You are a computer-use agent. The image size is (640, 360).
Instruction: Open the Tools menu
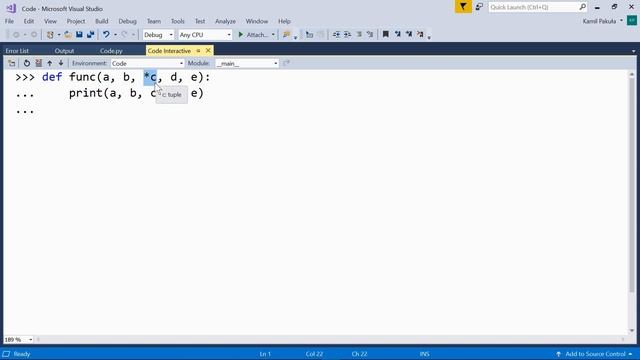178,21
